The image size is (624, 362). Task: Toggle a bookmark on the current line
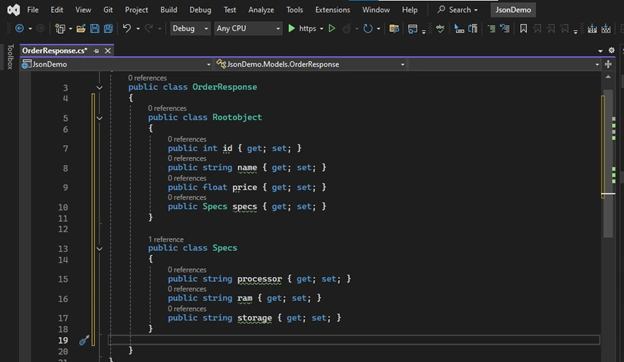(523, 28)
